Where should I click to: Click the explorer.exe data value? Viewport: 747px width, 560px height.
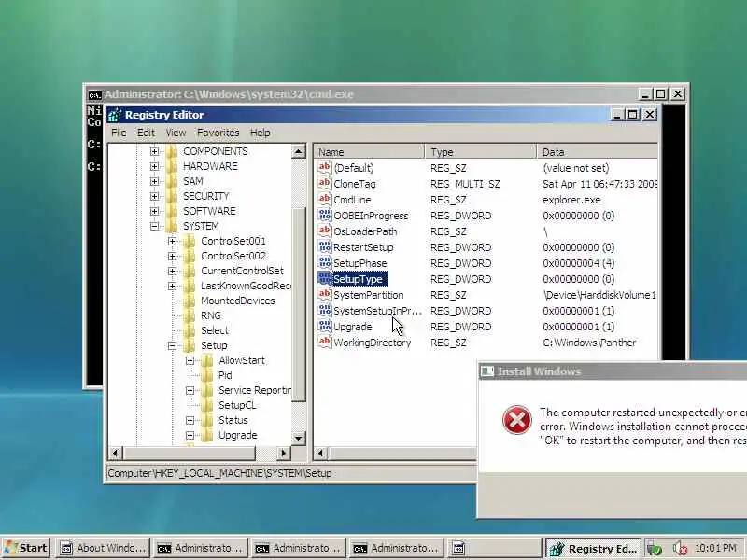pyautogui.click(x=571, y=200)
